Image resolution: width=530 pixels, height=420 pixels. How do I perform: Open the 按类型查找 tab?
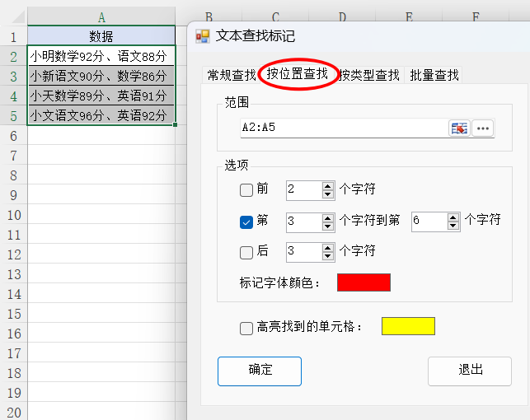point(370,75)
